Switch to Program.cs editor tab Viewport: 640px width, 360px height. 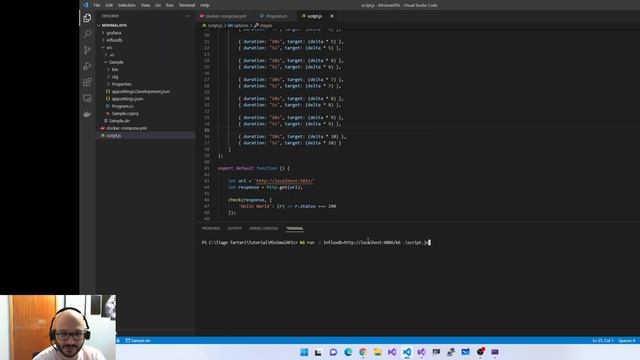pyautogui.click(x=276, y=16)
